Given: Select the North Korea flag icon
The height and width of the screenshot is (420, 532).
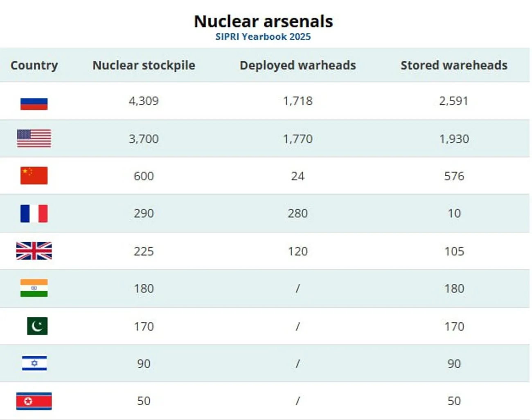Looking at the screenshot, I should pos(34,401).
